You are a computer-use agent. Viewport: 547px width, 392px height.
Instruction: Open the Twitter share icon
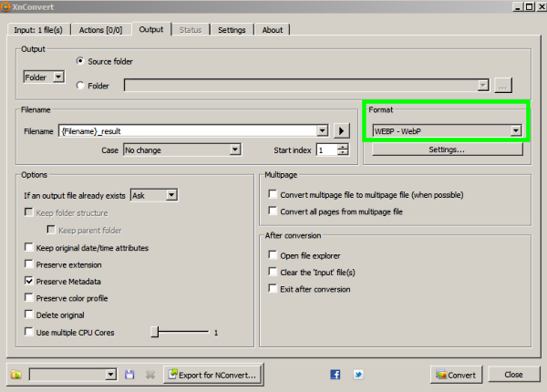pyautogui.click(x=358, y=375)
